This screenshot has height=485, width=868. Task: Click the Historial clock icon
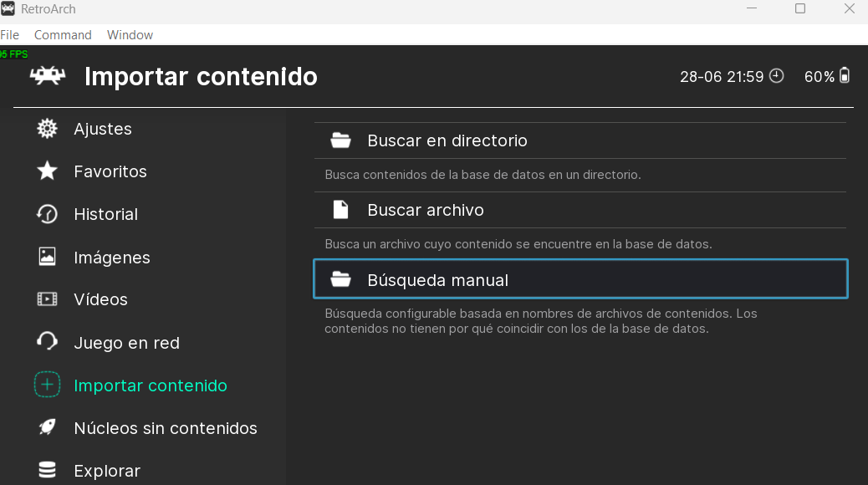47,214
